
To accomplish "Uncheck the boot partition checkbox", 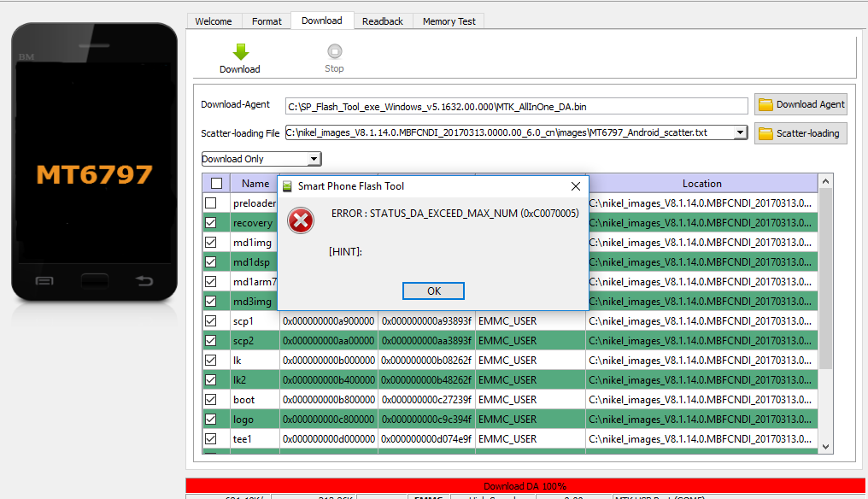I will click(x=211, y=400).
